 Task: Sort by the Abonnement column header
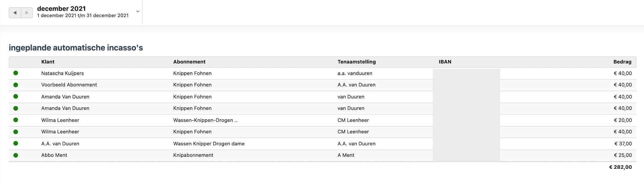pyautogui.click(x=189, y=62)
